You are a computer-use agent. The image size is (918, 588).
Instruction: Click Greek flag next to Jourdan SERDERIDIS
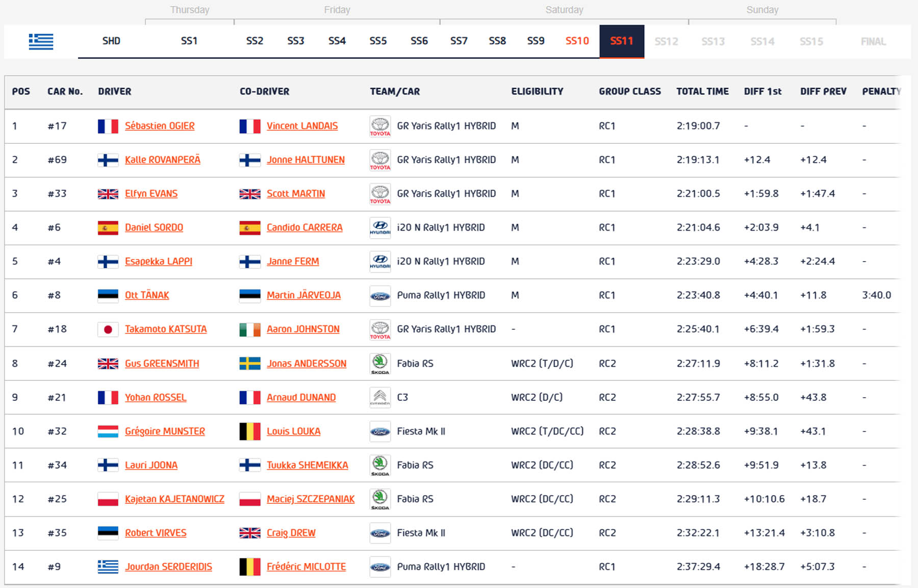(108, 567)
